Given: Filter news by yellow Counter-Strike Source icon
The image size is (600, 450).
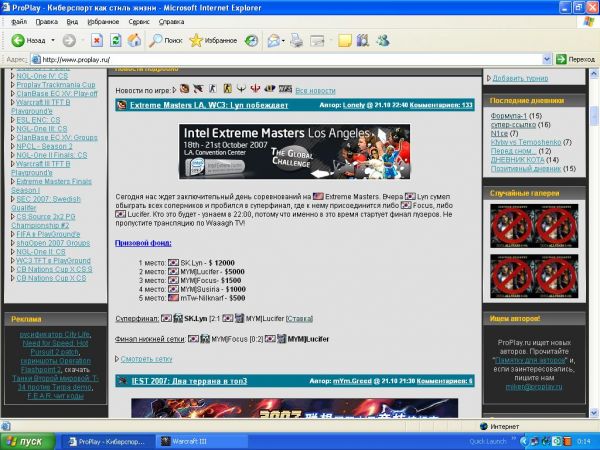Looking at the screenshot, I should (x=227, y=89).
